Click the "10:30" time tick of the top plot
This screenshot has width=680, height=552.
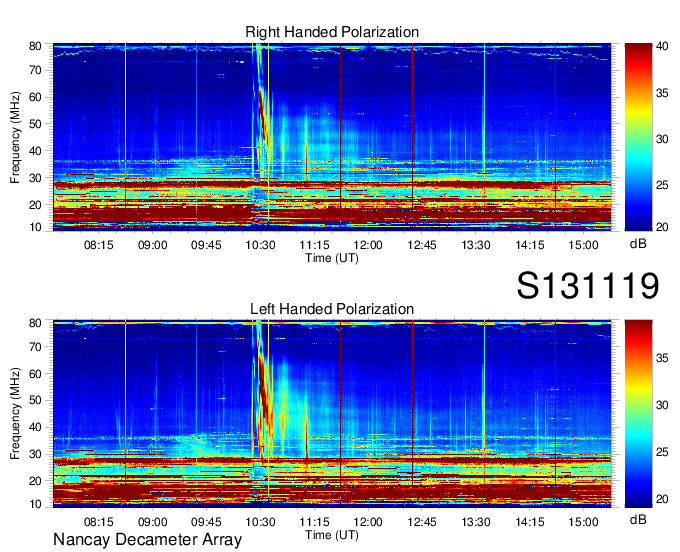260,245
